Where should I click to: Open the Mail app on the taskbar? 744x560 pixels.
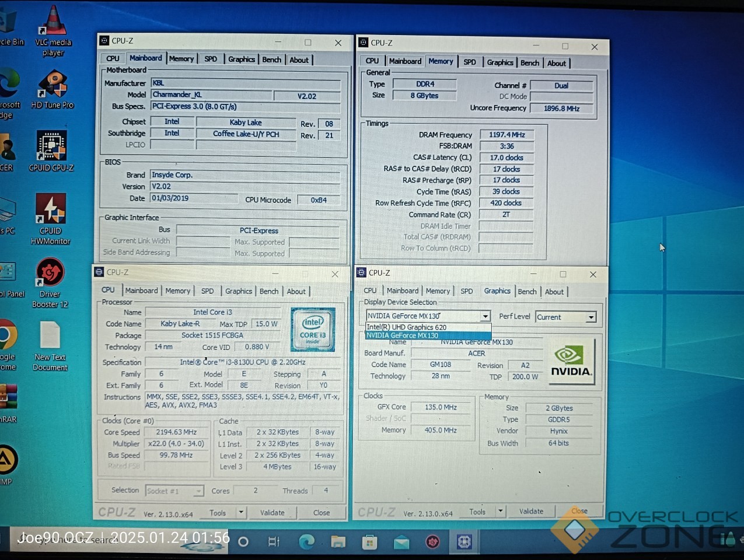click(401, 542)
